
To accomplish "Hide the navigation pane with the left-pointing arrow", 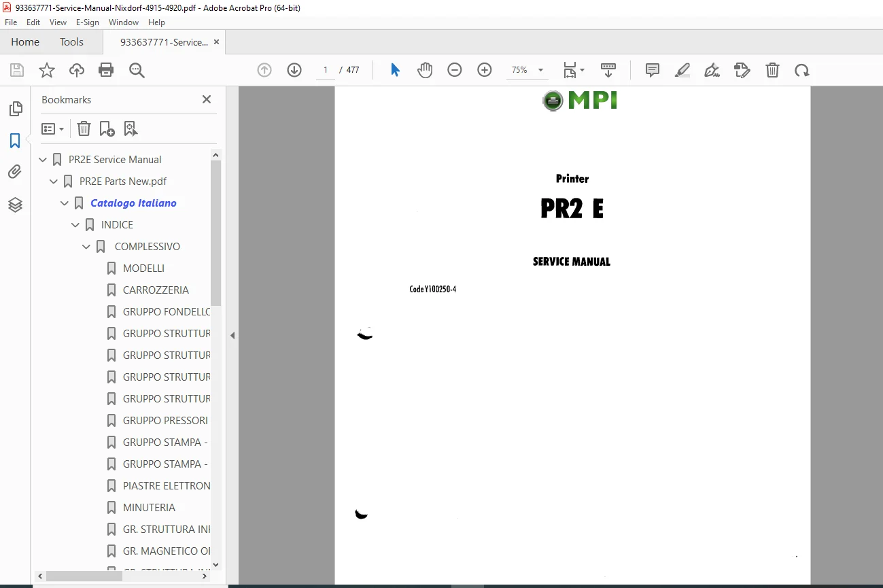I will click(x=232, y=335).
